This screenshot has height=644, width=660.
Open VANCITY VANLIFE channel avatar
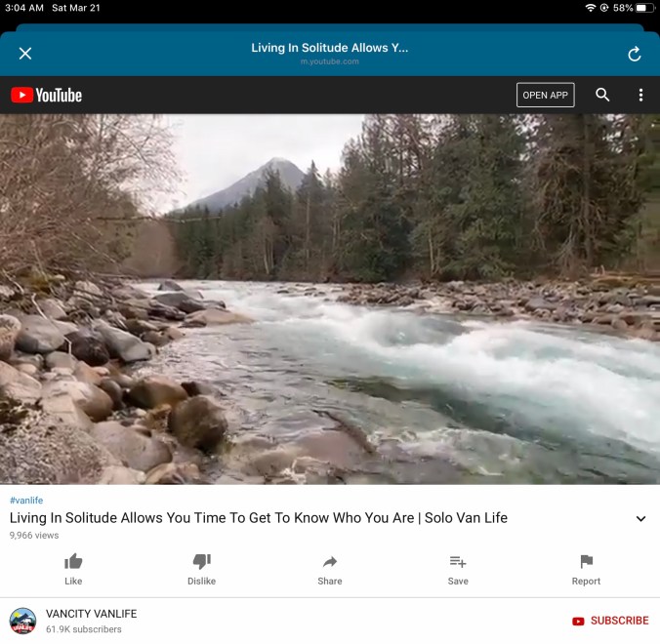tap(22, 621)
